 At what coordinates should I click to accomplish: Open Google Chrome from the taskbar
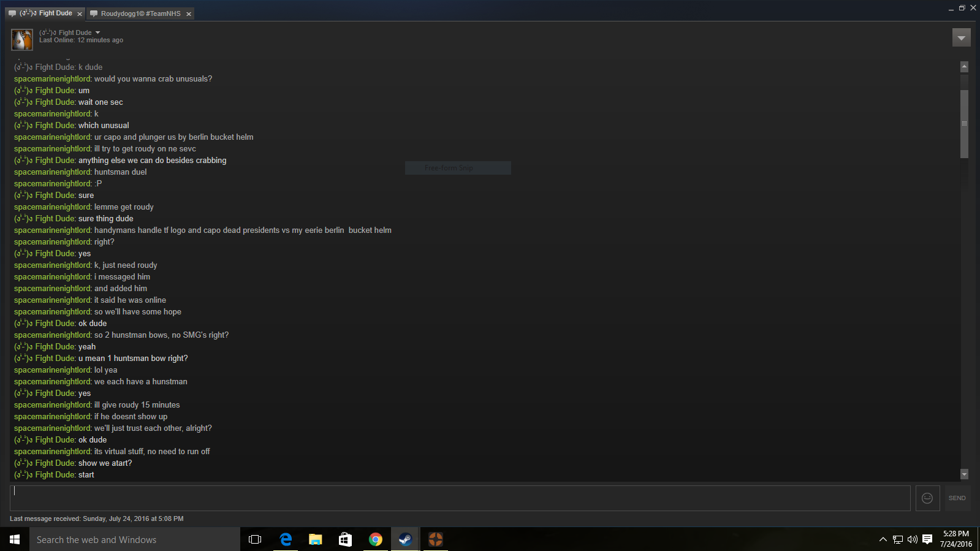375,539
